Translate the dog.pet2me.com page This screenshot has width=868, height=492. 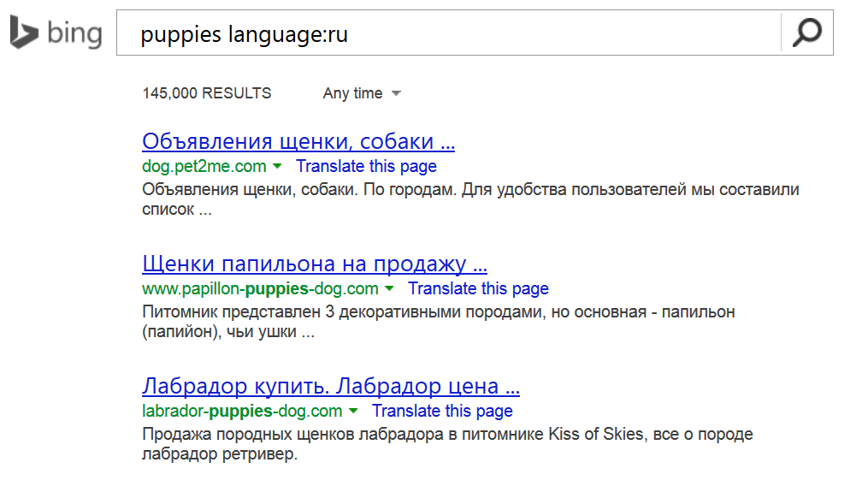point(366,166)
